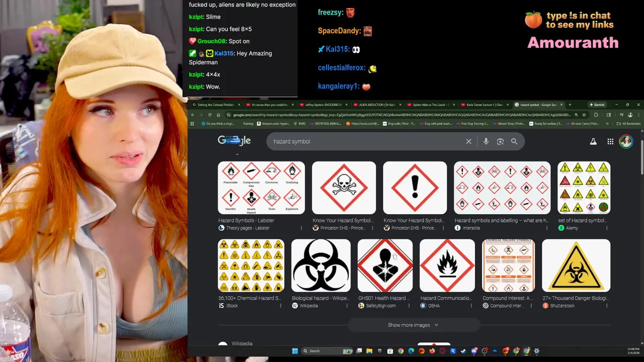Screen dimensions: 644x362
Task: Switch to Karla Turner Lecture 1 tab
Action: click(x=485, y=105)
